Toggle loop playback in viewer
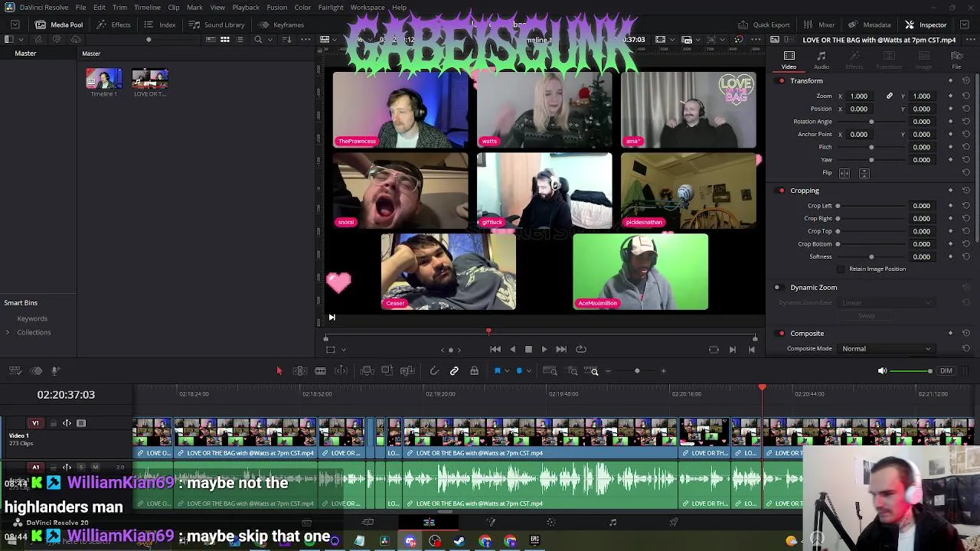980x551 pixels. [581, 349]
